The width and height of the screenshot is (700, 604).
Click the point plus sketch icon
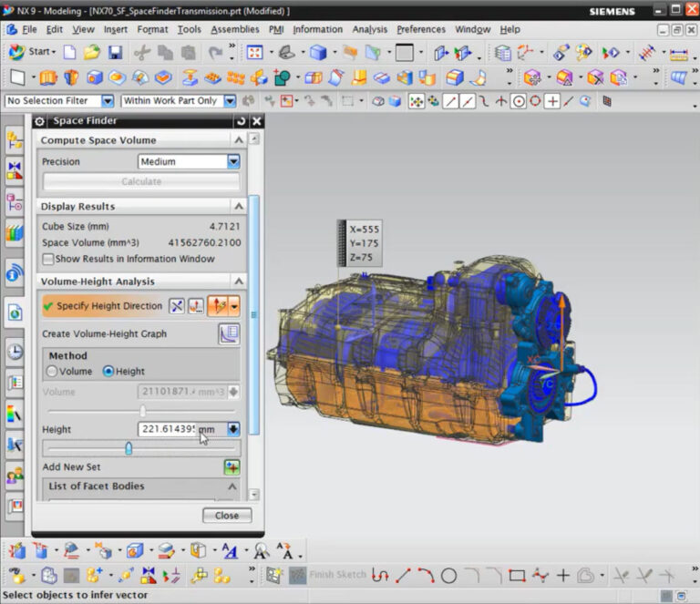[563, 576]
